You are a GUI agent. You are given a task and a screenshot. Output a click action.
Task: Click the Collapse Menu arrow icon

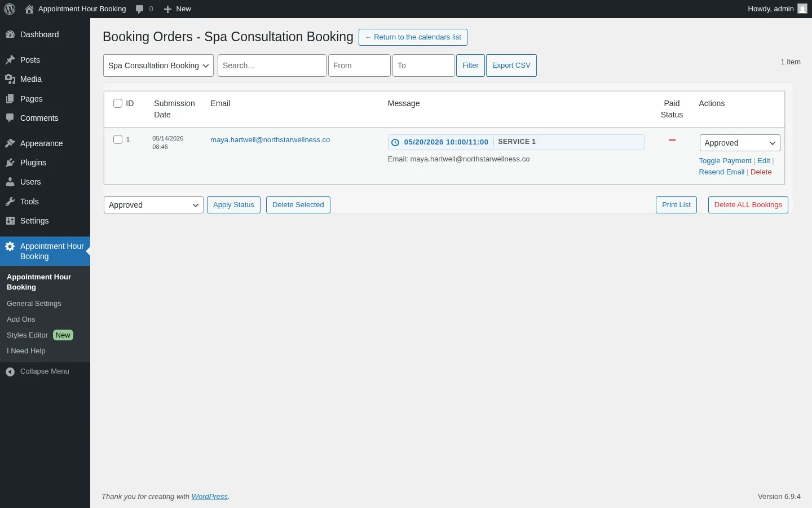click(x=10, y=371)
